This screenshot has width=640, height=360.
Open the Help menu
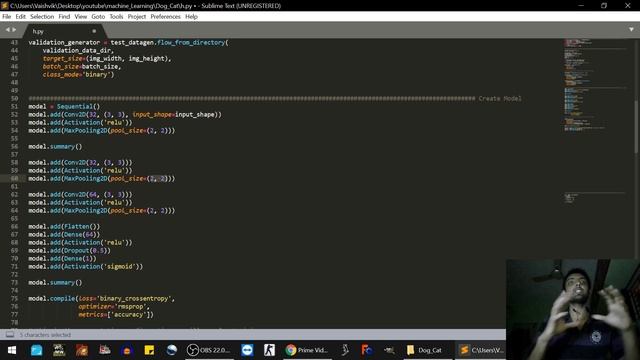(x=191, y=17)
